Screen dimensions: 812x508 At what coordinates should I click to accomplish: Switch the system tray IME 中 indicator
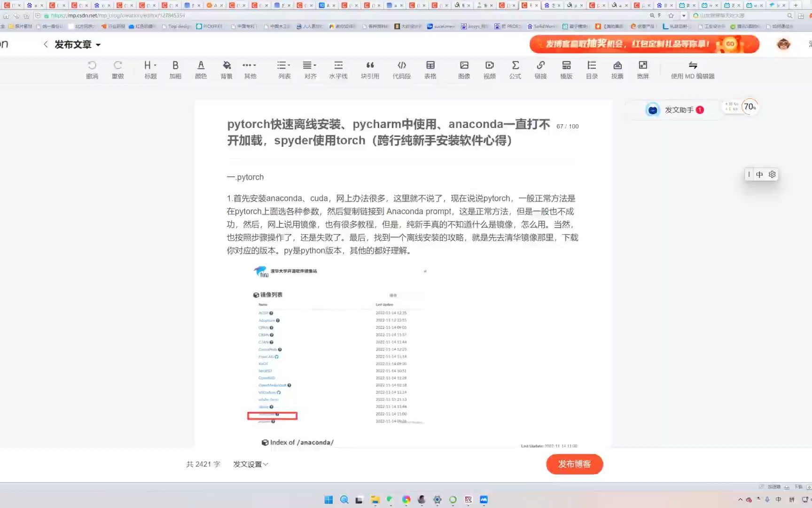[779, 500]
